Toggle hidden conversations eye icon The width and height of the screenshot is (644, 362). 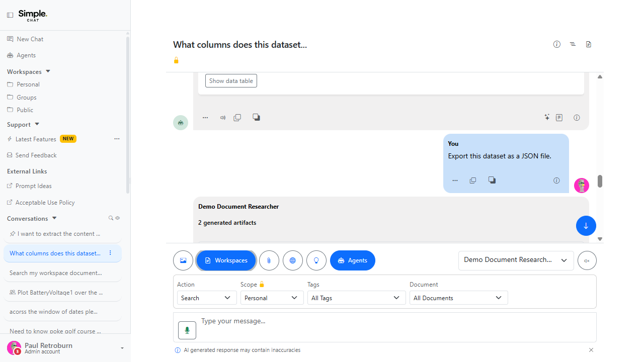click(x=118, y=218)
